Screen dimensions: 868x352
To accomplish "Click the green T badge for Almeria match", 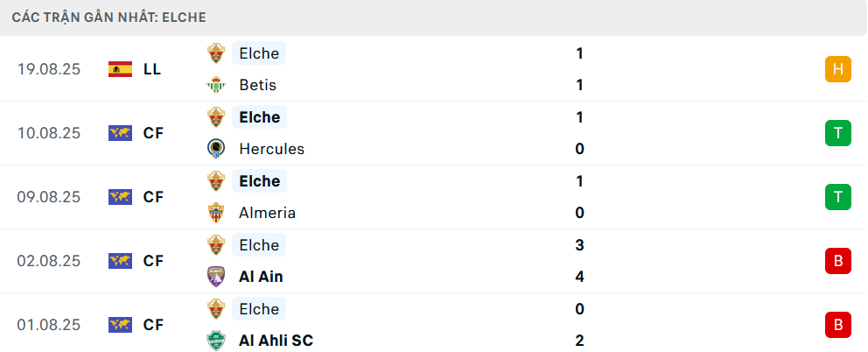I will [838, 197].
